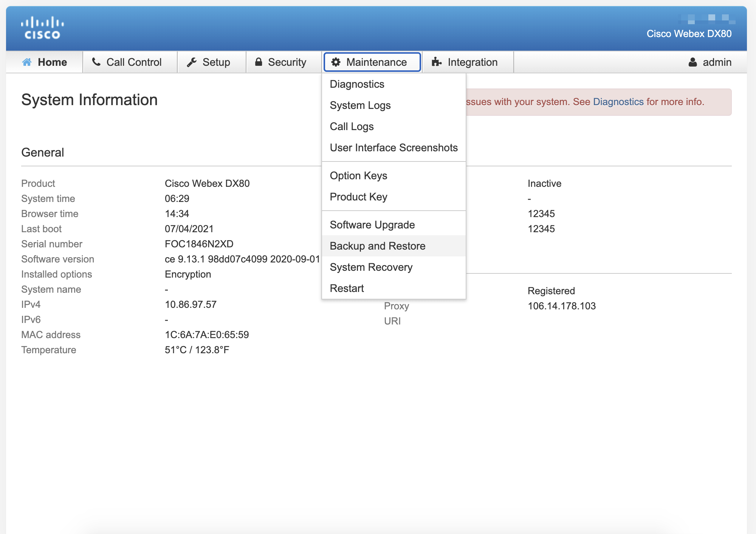Viewport: 756px width, 534px height.
Task: Click the Home house icon
Action: point(27,62)
